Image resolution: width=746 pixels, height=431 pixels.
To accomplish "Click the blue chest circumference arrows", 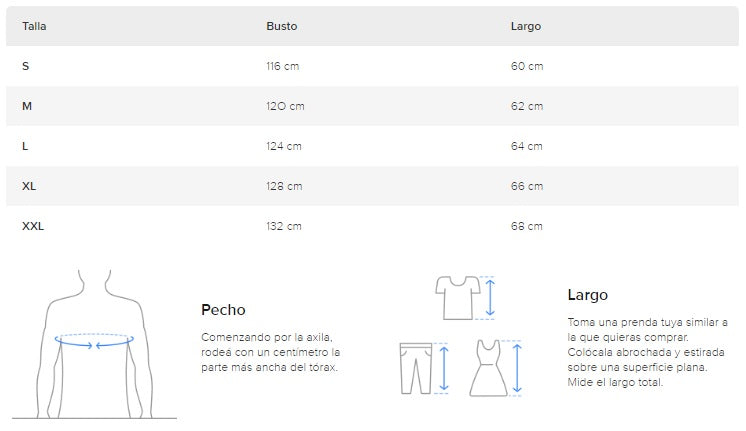I will 93,342.
